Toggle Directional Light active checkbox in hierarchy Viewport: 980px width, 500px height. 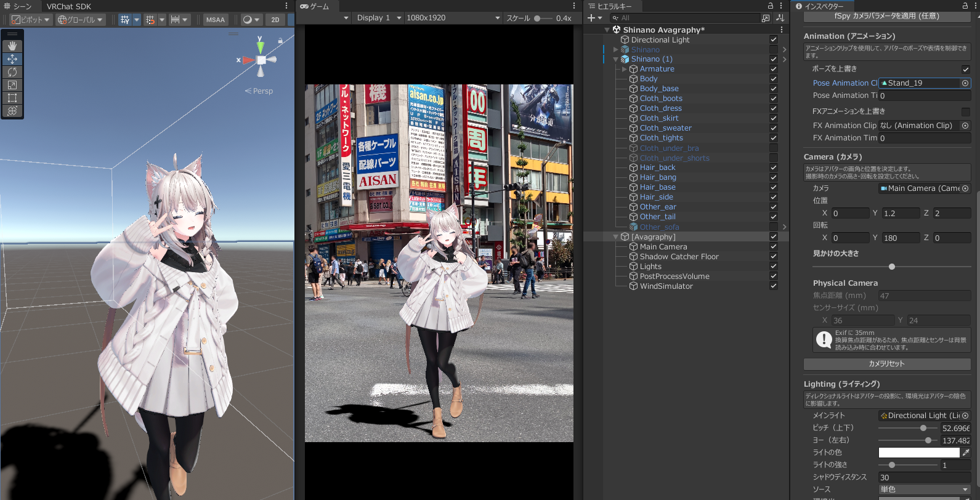pos(774,39)
